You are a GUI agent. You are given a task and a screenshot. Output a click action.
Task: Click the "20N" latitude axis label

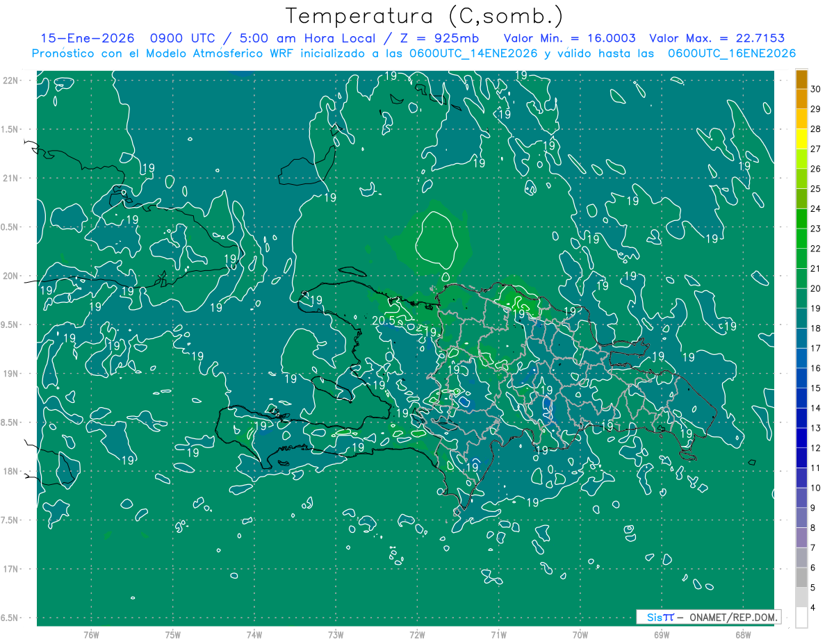pyautogui.click(x=11, y=276)
